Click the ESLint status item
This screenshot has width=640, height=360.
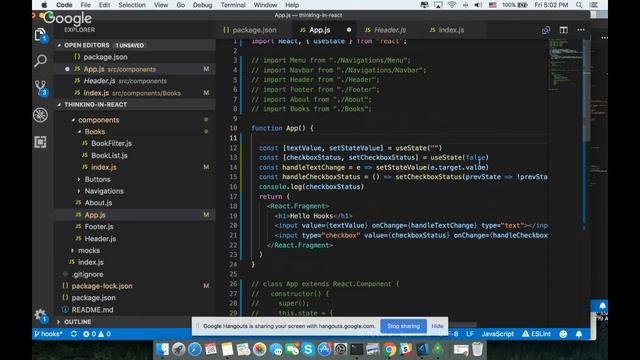point(536,334)
